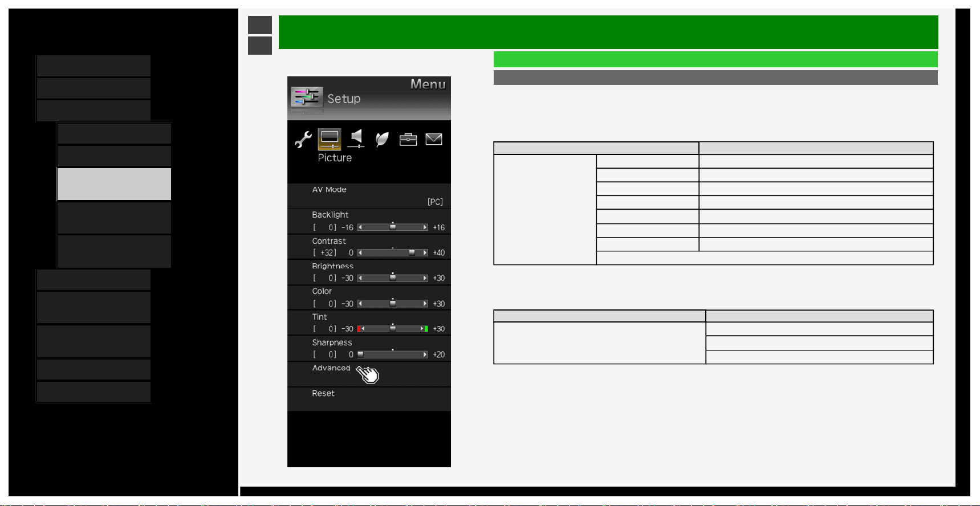This screenshot has height=506, width=980.
Task: Select the leaf Power Control icon
Action: [382, 139]
